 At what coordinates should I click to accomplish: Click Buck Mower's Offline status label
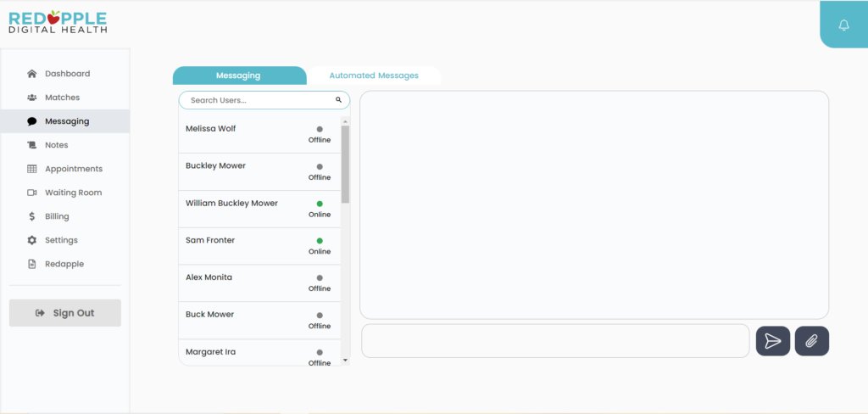coord(320,326)
